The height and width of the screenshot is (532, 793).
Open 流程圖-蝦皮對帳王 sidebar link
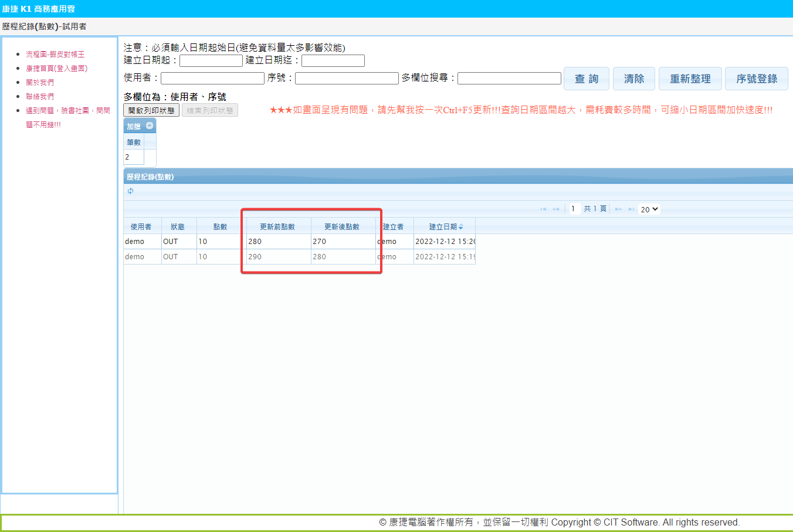tap(55, 55)
